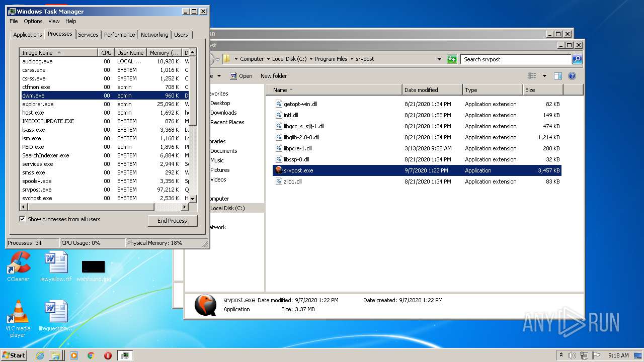Select explorer.exe process row

[x=104, y=104]
